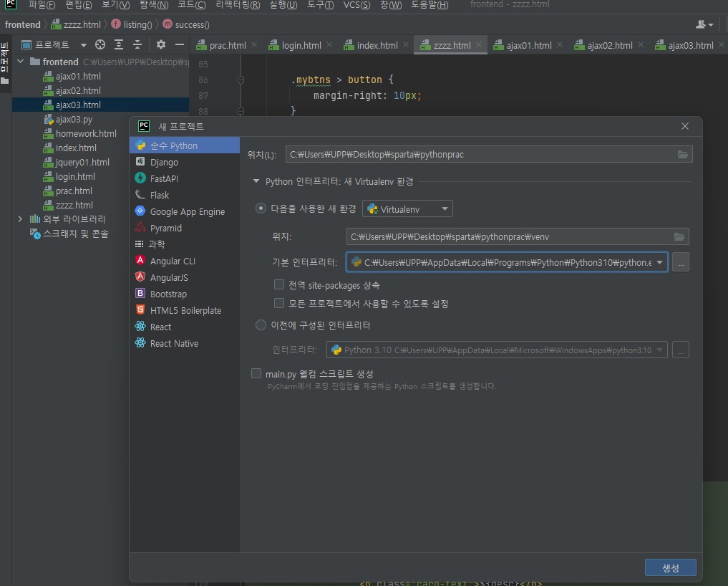Open VCS(S) menu
This screenshot has width=728, height=586.
[356, 5]
